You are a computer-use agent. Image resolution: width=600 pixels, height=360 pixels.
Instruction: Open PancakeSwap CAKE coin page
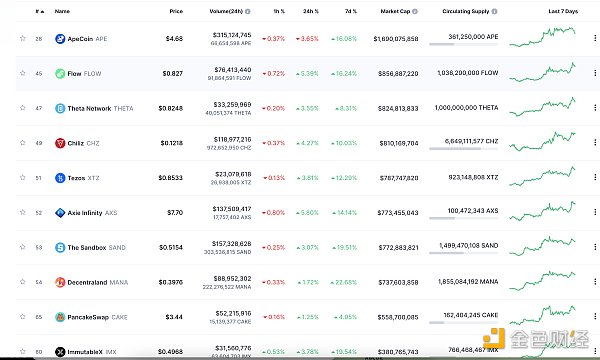point(97,317)
